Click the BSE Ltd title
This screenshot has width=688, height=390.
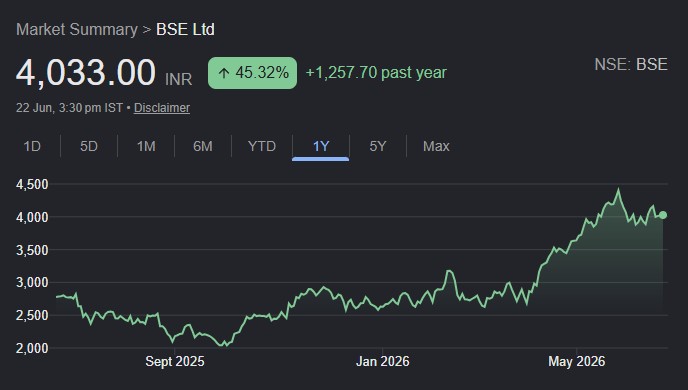pyautogui.click(x=185, y=29)
